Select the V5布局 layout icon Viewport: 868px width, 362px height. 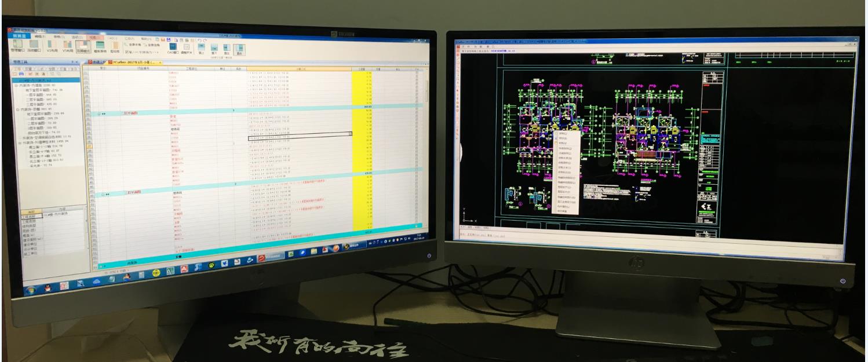(68, 46)
